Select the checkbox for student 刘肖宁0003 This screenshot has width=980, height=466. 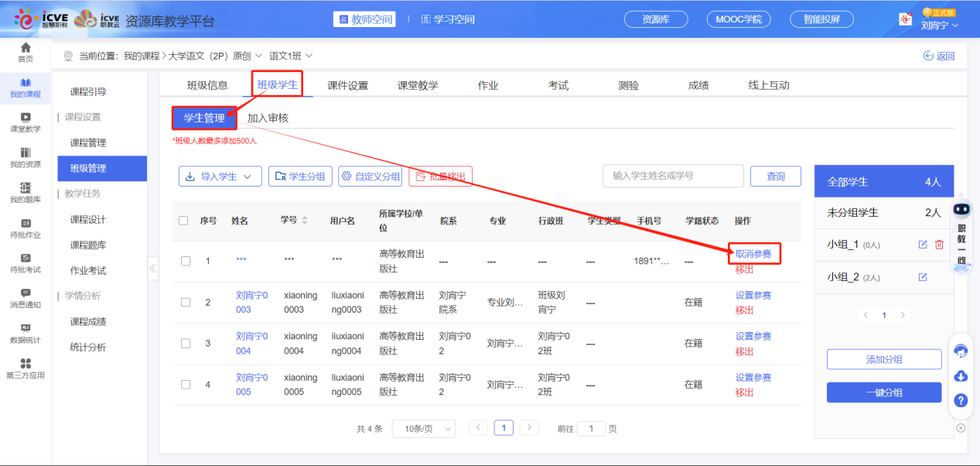(x=185, y=303)
